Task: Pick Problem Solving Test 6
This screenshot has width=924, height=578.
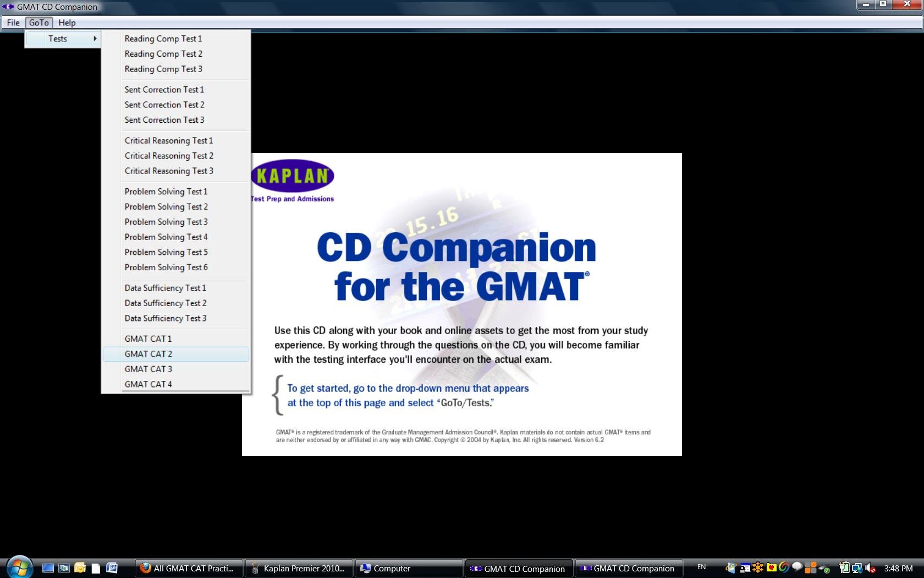Action: point(166,268)
